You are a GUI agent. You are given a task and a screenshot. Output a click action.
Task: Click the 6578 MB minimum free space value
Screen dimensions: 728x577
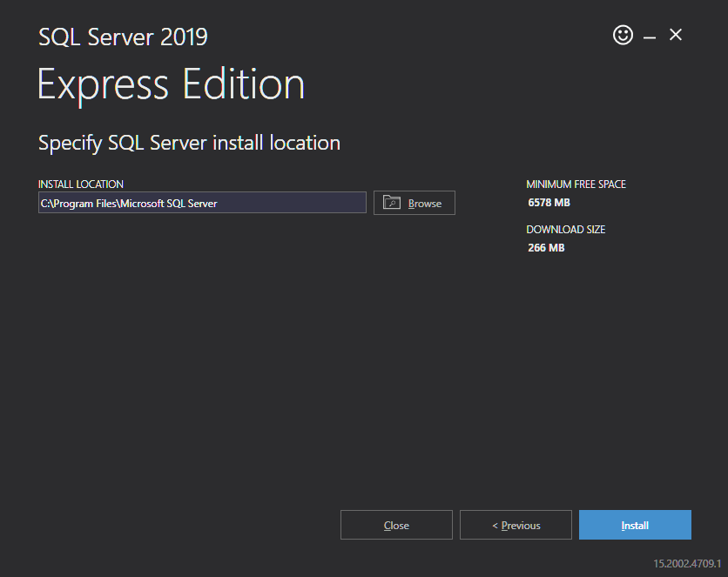tap(549, 203)
